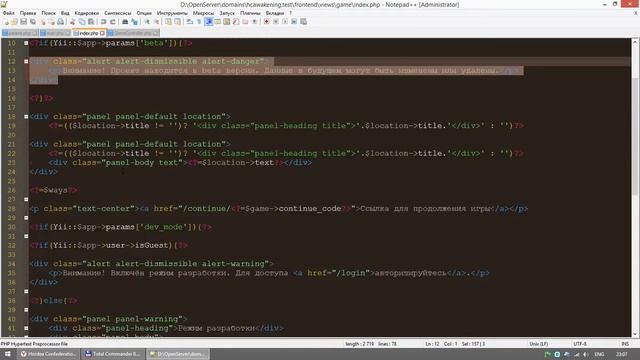Click Run macro multiple times icon
640x360 pixels.
tap(294, 22)
